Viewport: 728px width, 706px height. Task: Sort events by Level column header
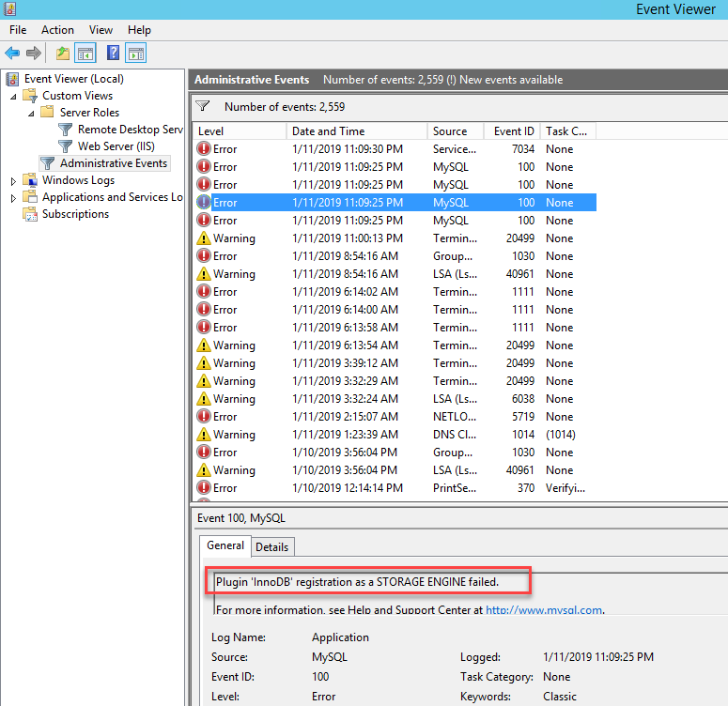(240, 131)
